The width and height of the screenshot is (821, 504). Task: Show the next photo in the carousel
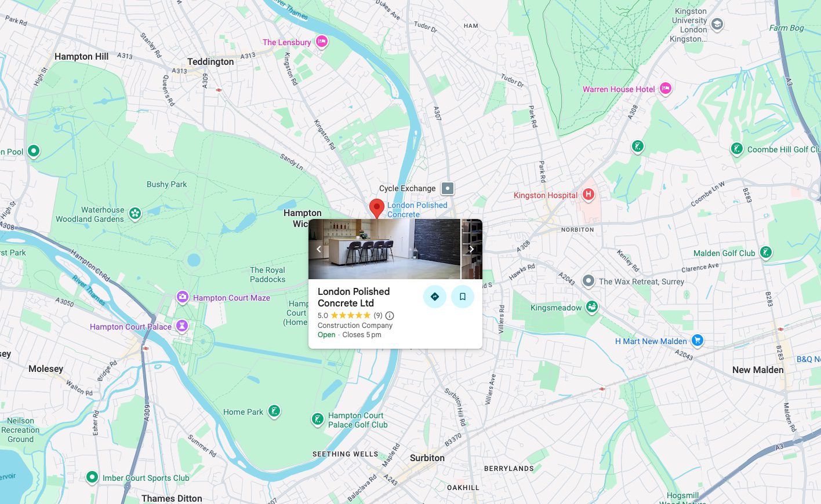pyautogui.click(x=471, y=249)
